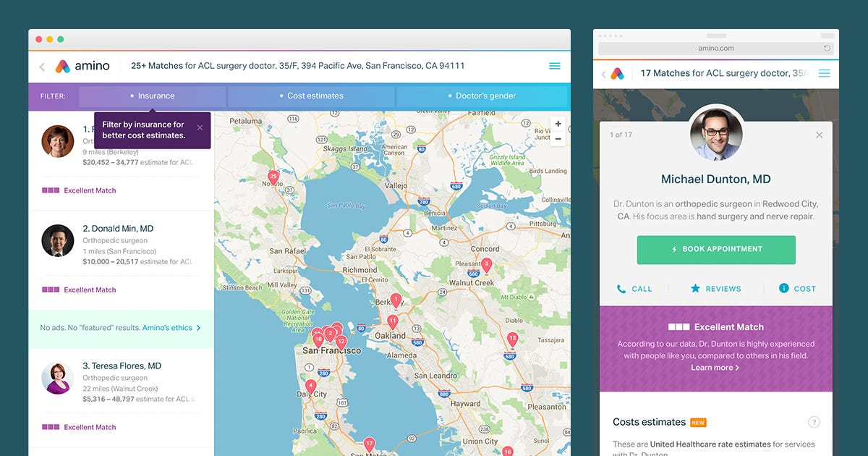The width and height of the screenshot is (868, 456).
Task: Open the Berkeley doctor's profile photo
Action: (x=57, y=141)
